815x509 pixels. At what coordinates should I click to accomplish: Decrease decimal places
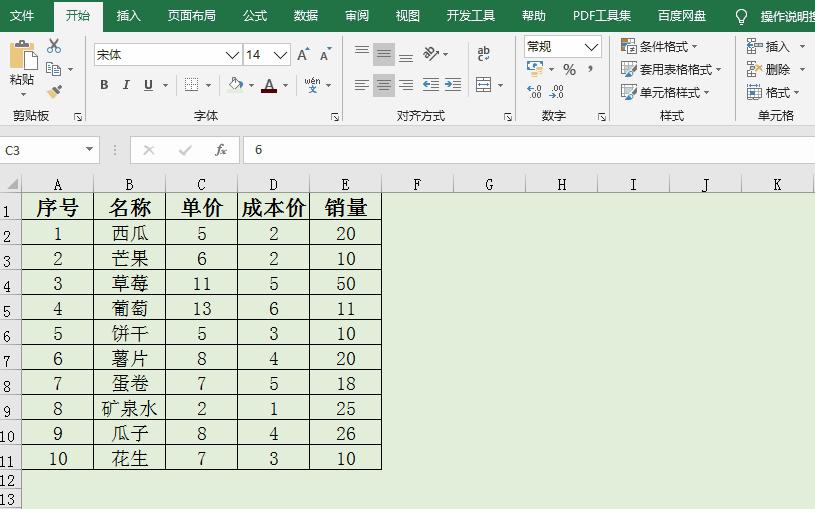(x=557, y=92)
